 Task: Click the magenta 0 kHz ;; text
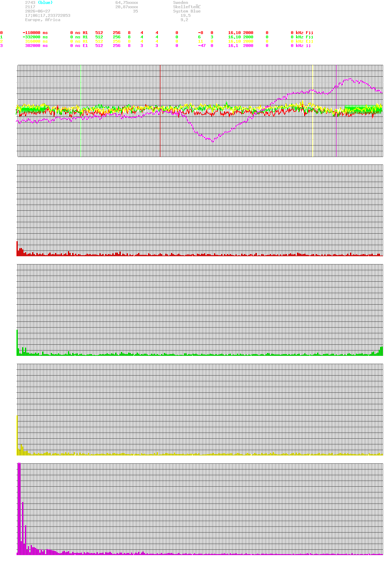(x=301, y=46)
